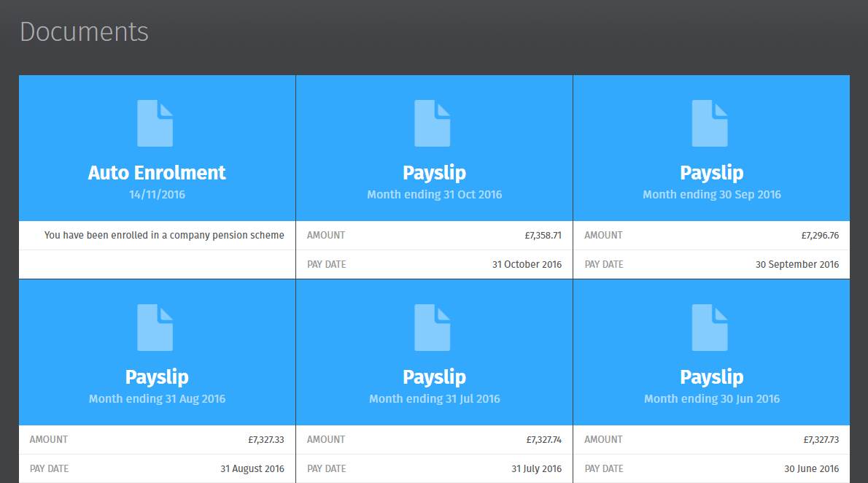Select the £7,358.71 amount row
868x483 pixels.
[x=434, y=236]
